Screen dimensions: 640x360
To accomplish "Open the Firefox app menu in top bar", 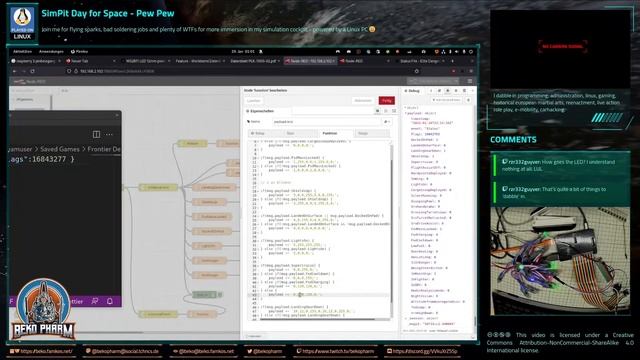I will click(x=80, y=51).
